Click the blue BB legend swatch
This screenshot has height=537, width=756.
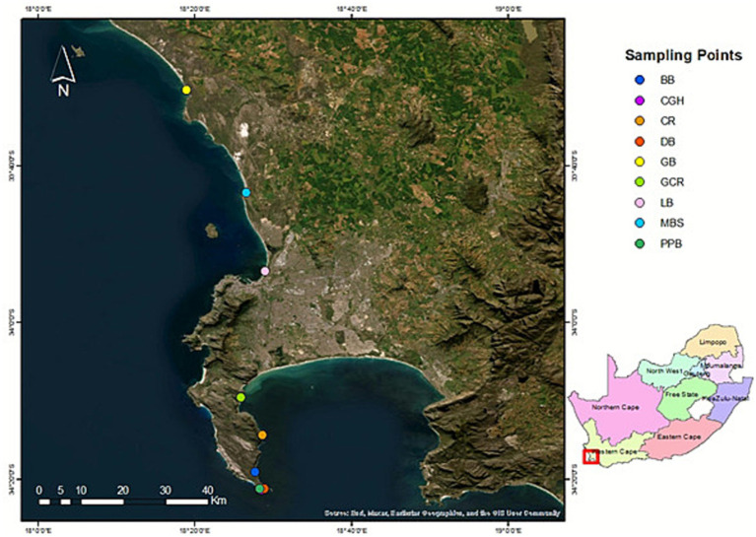(x=640, y=80)
